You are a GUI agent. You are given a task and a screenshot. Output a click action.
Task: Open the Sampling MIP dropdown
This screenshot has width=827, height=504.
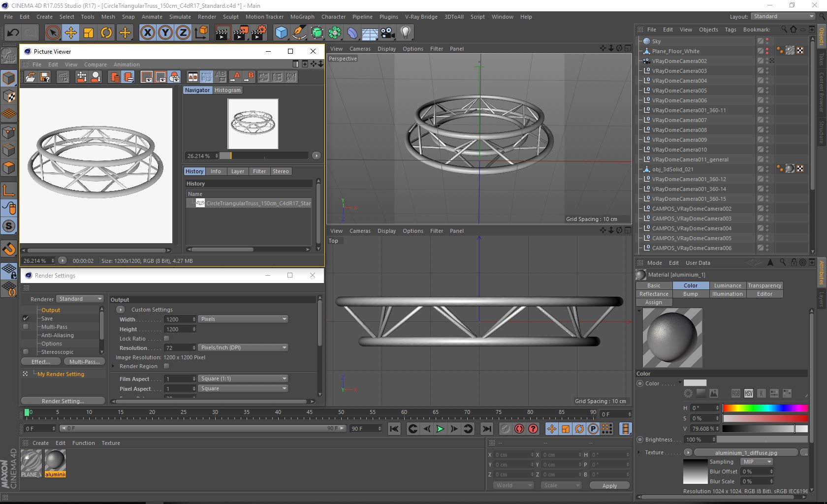(757, 462)
